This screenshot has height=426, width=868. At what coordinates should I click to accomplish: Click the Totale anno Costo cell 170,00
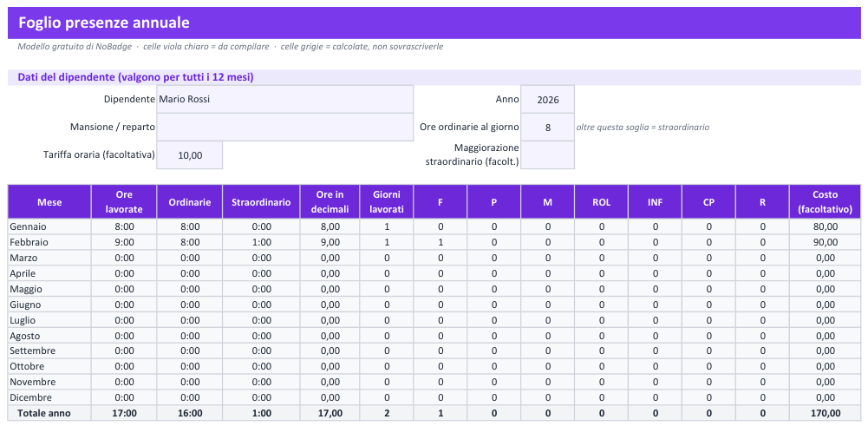coord(825,413)
